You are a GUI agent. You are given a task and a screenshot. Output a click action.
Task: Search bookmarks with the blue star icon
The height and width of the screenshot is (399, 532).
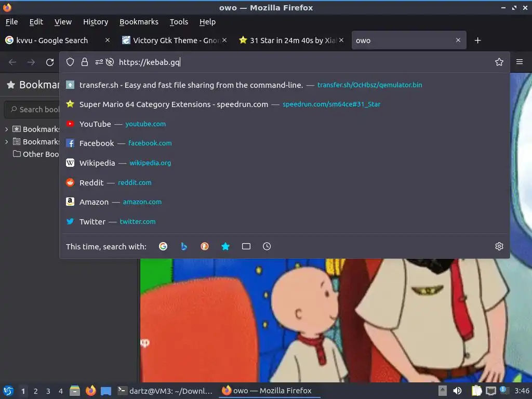pyautogui.click(x=225, y=246)
